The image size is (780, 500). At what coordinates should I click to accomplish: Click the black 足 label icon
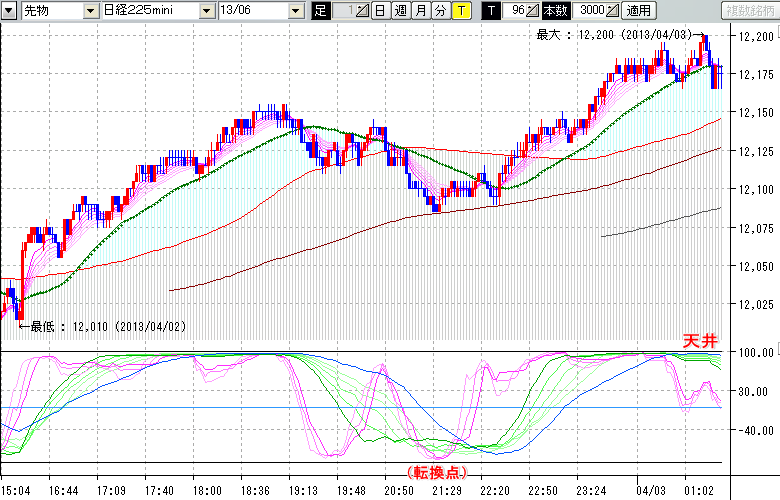[x=320, y=11]
